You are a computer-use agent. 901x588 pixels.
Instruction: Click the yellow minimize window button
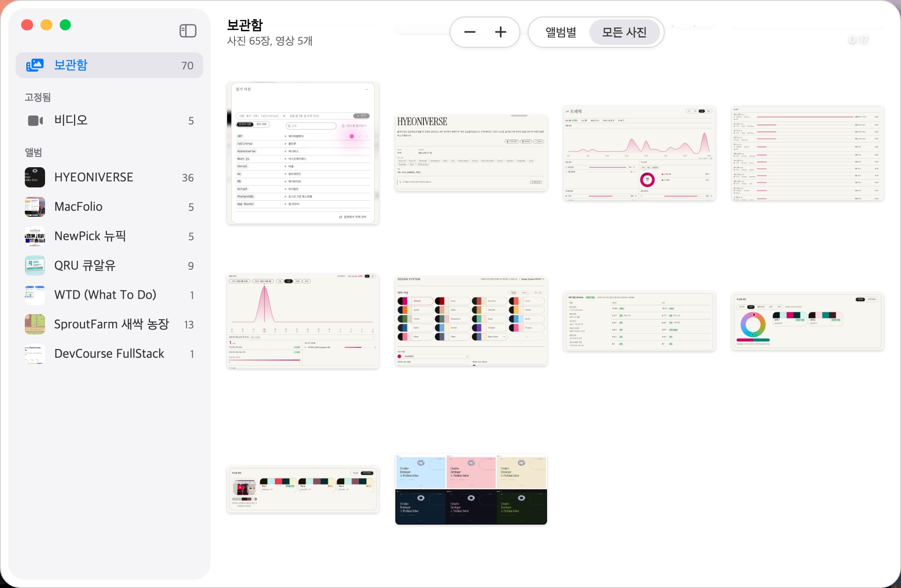tap(46, 25)
